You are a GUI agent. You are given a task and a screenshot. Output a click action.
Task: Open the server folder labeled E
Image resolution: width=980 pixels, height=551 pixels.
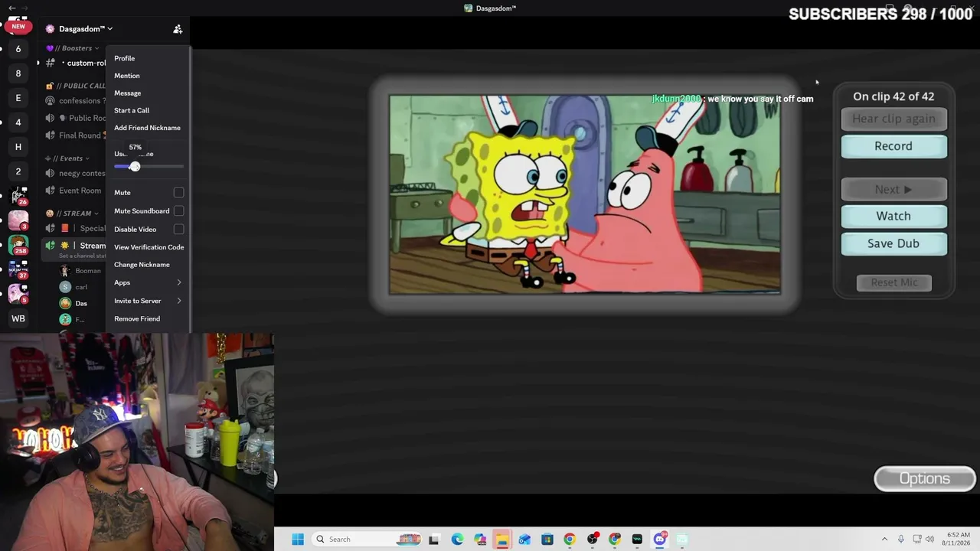tap(18, 98)
